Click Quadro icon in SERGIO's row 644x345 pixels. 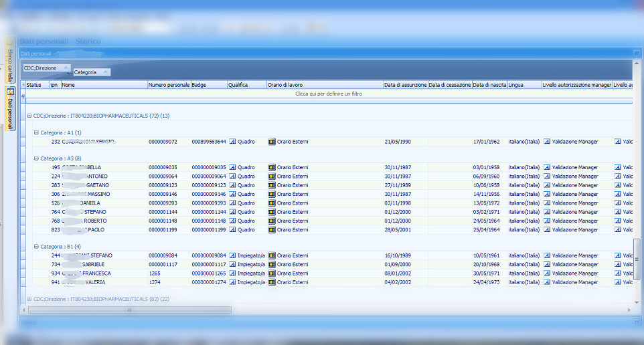pos(232,142)
